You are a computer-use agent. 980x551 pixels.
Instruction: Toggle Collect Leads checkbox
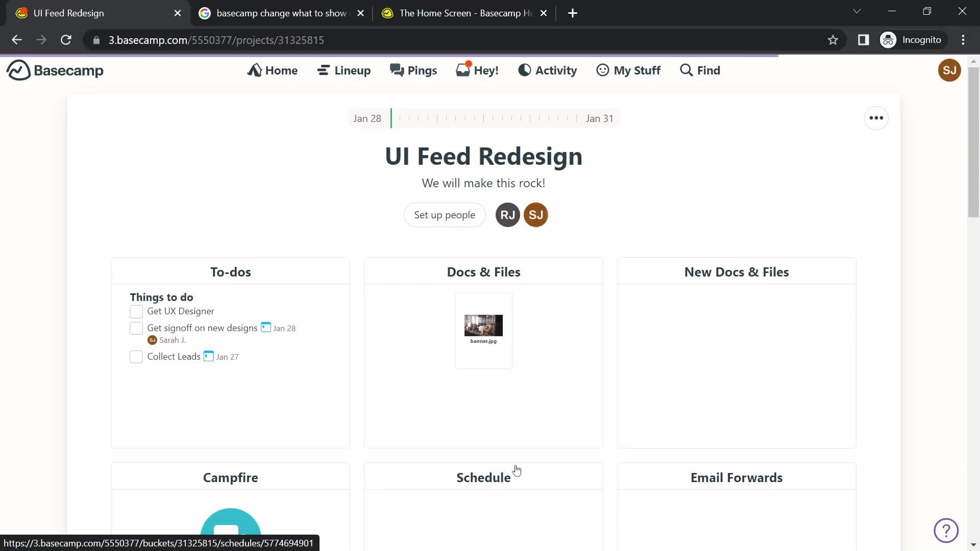pyautogui.click(x=135, y=357)
